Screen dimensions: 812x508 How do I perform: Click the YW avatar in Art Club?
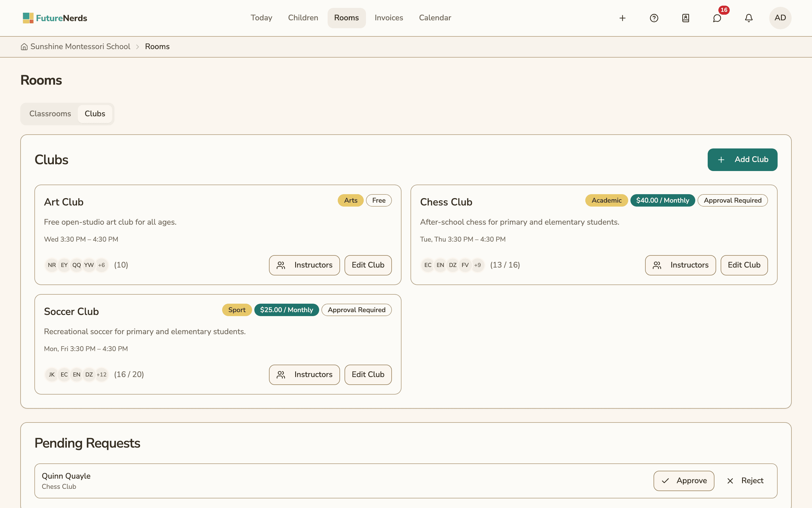(x=89, y=265)
